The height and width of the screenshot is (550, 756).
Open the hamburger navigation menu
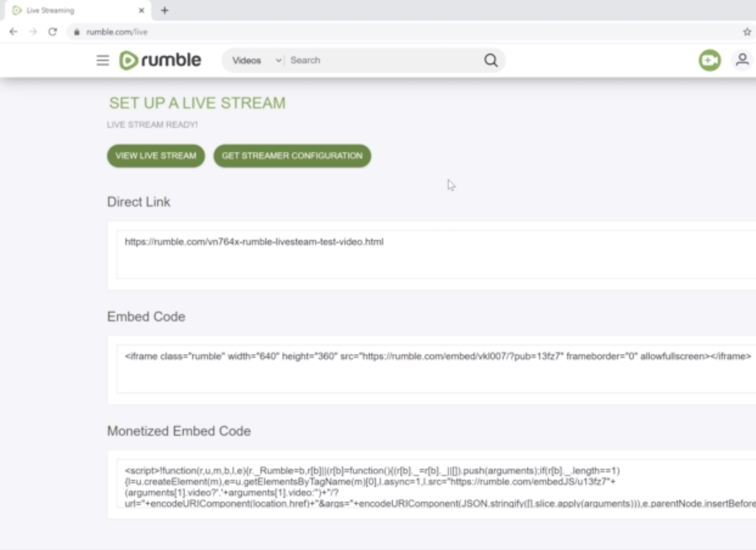(x=102, y=60)
